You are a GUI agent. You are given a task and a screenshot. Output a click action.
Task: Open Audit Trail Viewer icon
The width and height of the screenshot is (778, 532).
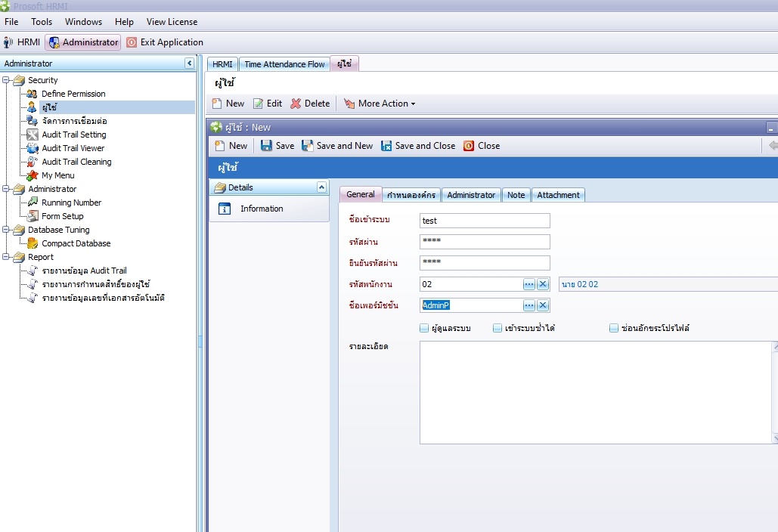click(x=33, y=148)
